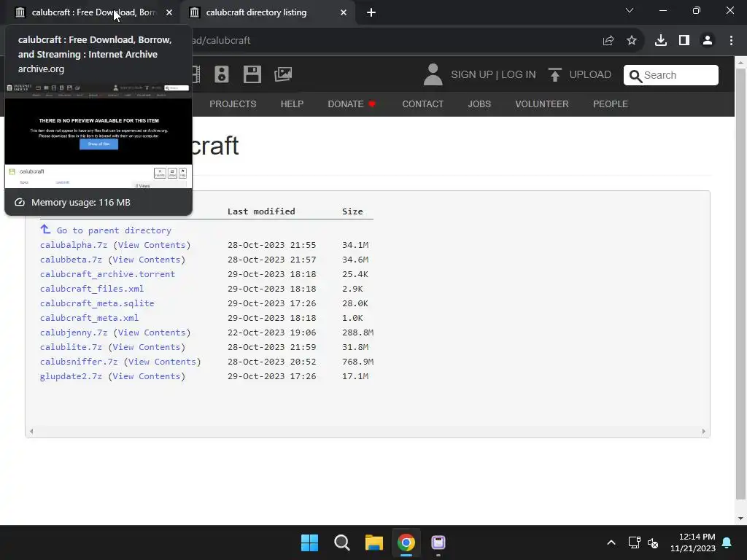
Task: Download calubalpha.7z
Action: 74,245
